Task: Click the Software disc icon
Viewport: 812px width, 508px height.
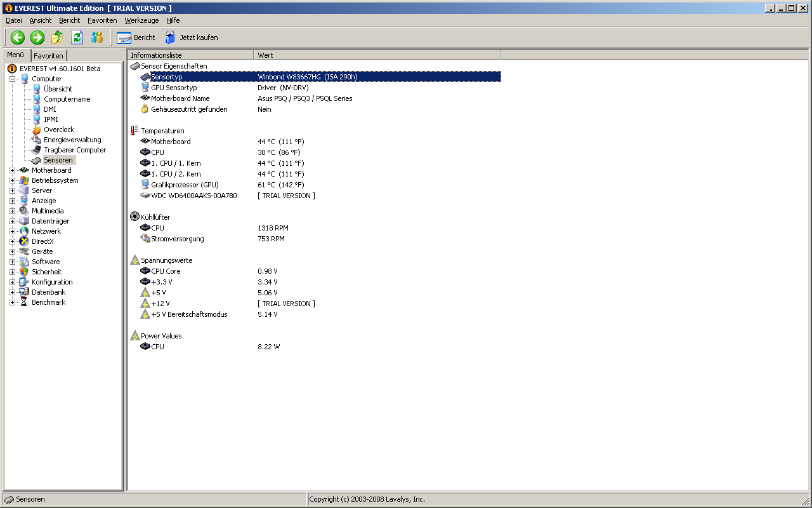Action: click(24, 262)
